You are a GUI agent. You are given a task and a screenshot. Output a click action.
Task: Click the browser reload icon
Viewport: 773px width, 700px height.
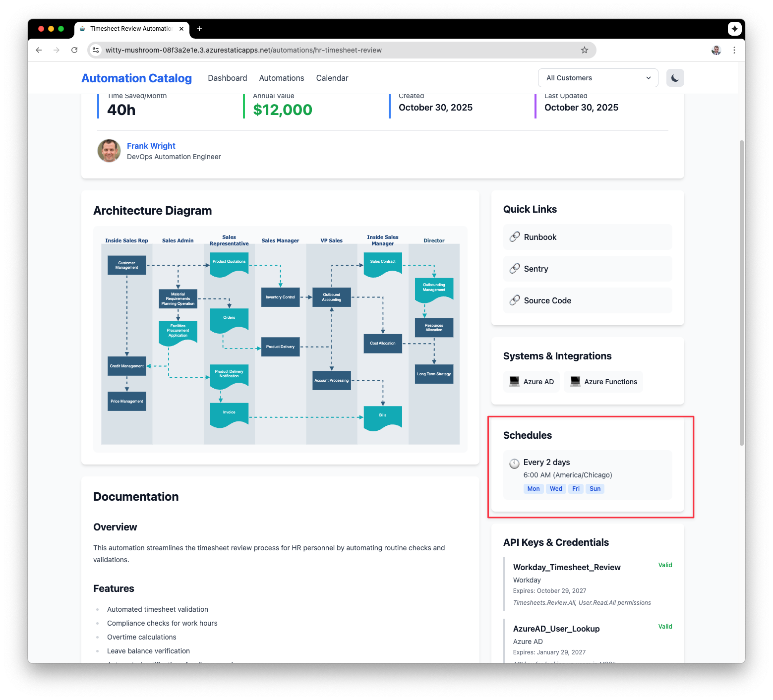(74, 50)
